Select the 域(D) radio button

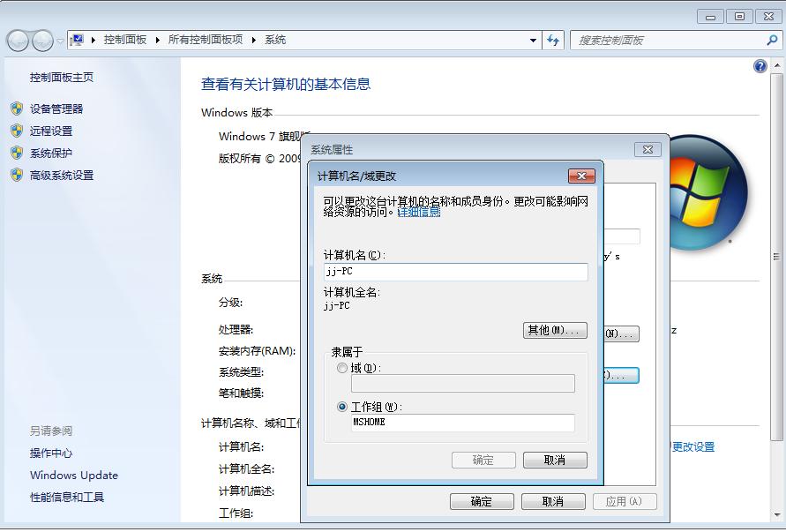[342, 368]
